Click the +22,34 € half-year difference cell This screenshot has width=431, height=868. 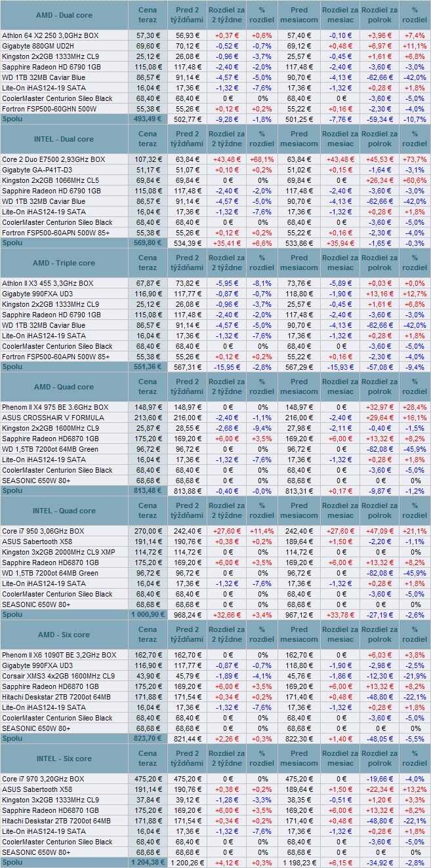(x=379, y=789)
